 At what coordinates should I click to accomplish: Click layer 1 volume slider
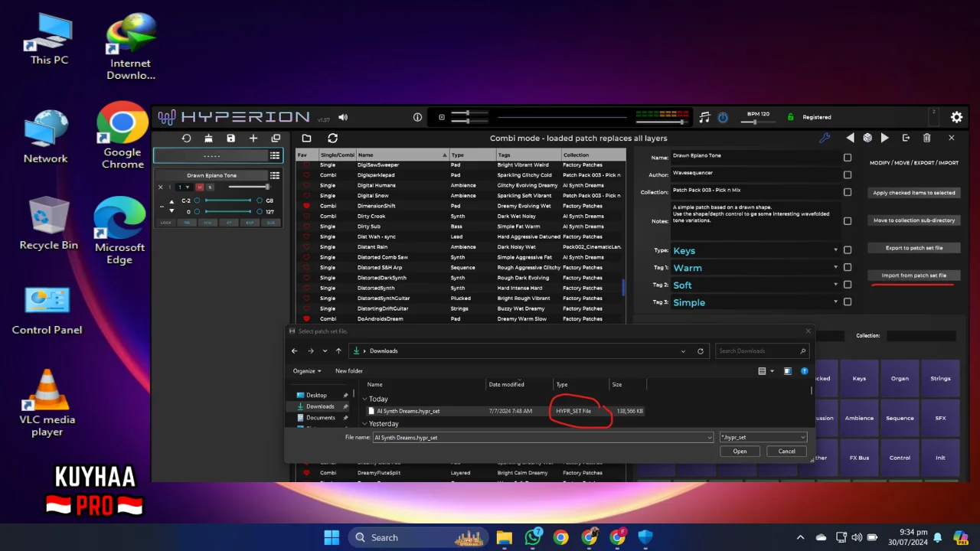click(248, 187)
